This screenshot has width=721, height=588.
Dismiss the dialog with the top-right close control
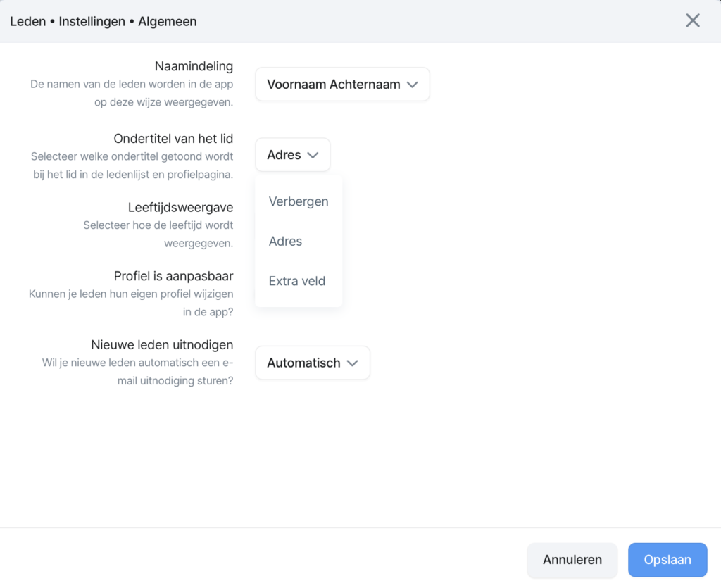click(692, 20)
